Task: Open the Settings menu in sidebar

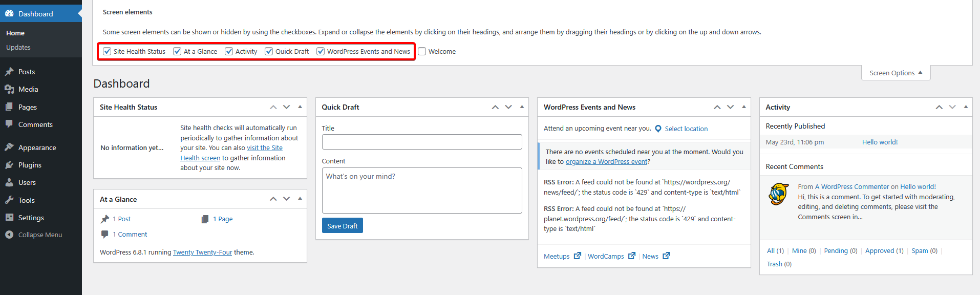Action: [x=31, y=218]
